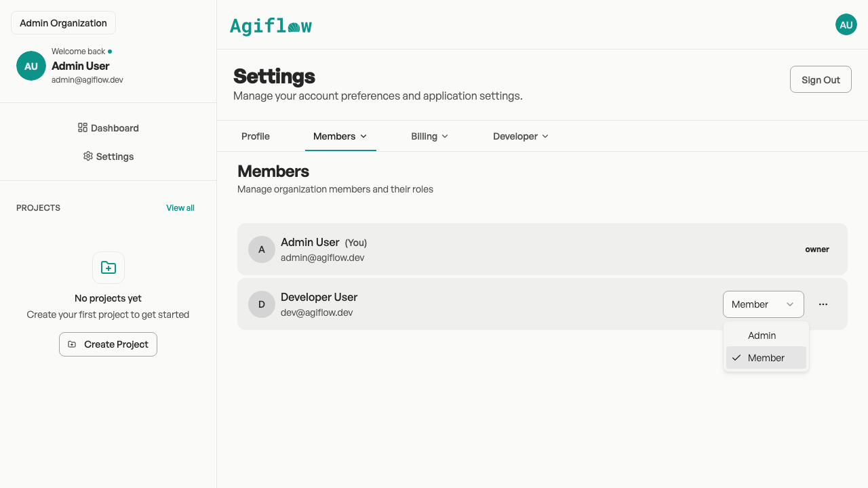Select the checked Member role option
Viewport: 868px width, 488px height.
(x=766, y=358)
